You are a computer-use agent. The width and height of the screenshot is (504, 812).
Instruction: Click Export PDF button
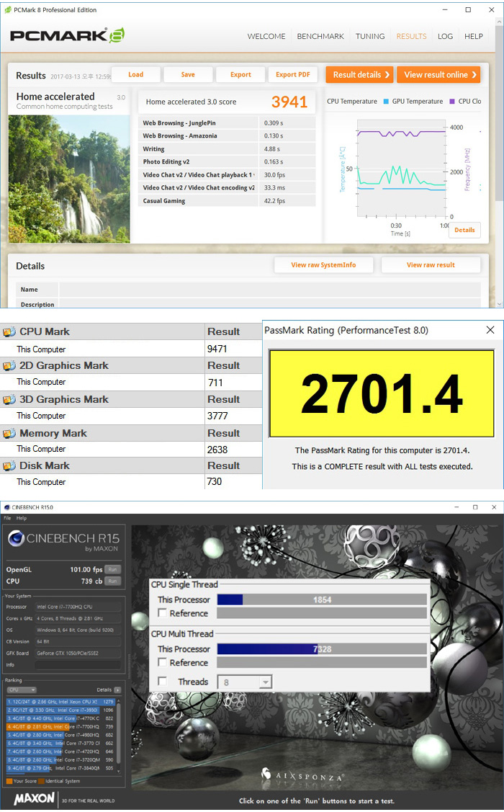click(293, 75)
